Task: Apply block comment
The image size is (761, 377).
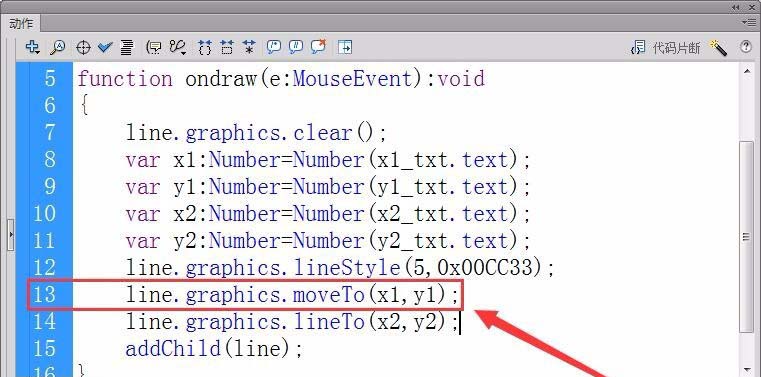Action: click(274, 47)
